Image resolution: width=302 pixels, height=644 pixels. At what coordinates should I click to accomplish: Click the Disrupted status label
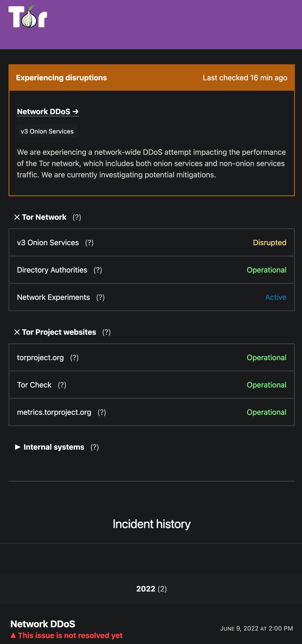(x=269, y=243)
